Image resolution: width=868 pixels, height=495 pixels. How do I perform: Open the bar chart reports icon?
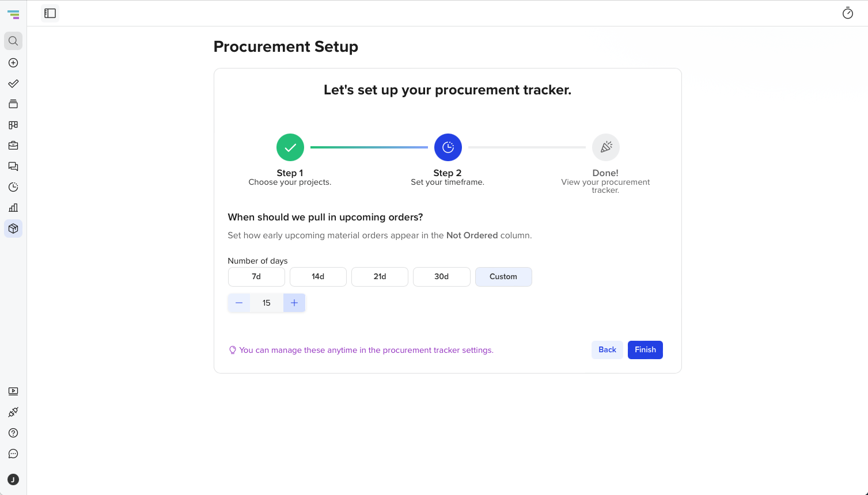[13, 208]
